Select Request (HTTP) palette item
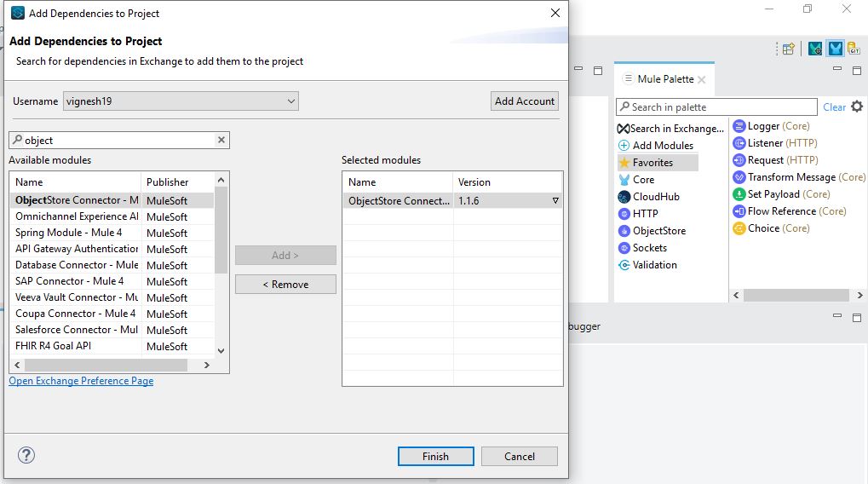 (775, 160)
